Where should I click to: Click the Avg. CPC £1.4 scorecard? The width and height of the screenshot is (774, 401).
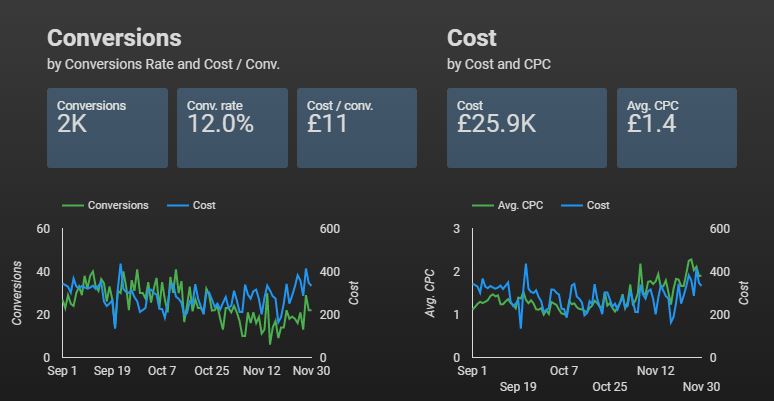(x=676, y=127)
